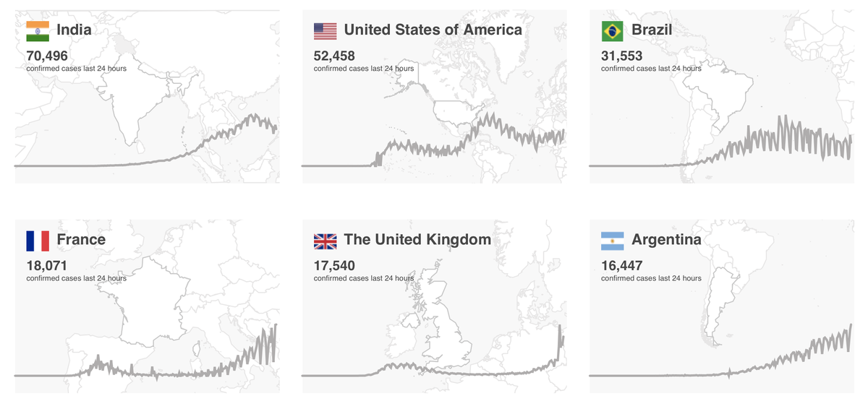
Task: Click Brazil's case trend line chart
Action: (721, 141)
